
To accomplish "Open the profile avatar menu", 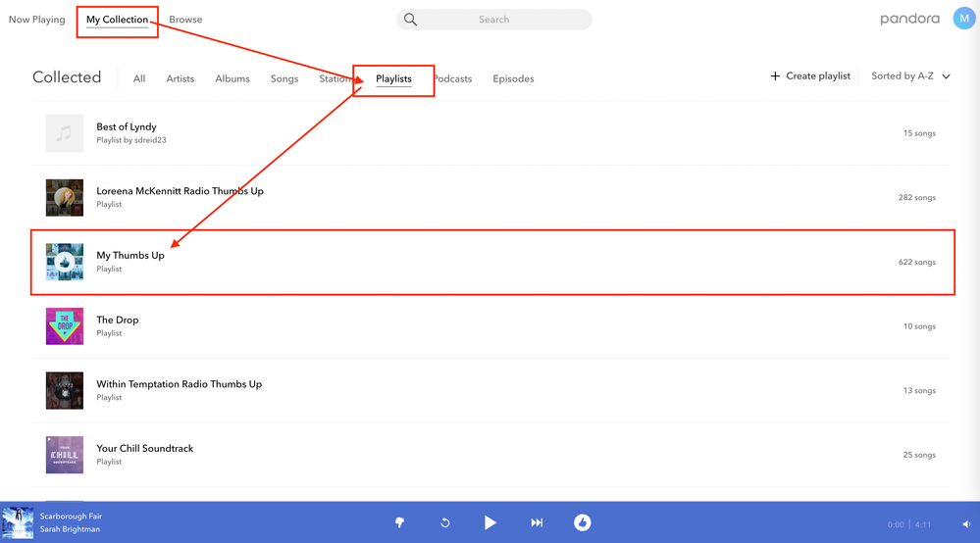I will pos(963,19).
